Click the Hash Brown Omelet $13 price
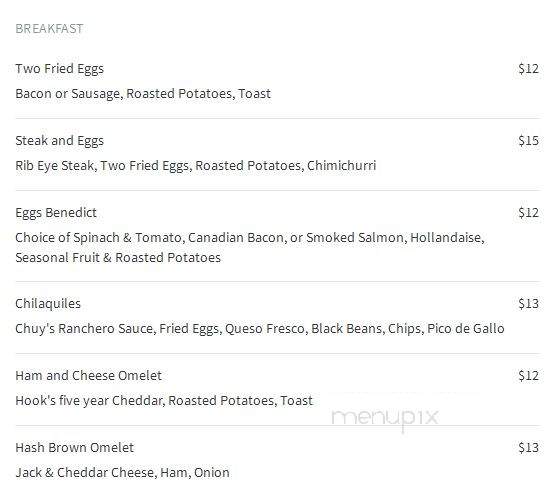The height and width of the screenshot is (486, 546). click(528, 448)
